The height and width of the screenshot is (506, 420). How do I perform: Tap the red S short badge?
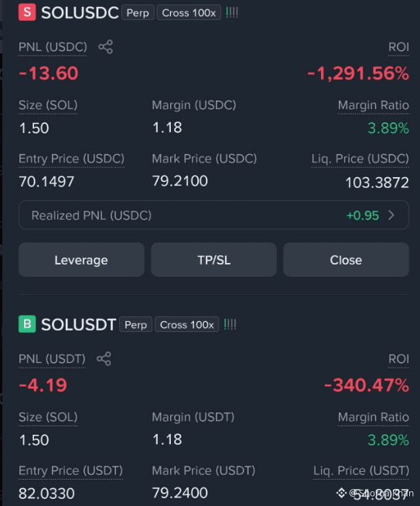(27, 12)
